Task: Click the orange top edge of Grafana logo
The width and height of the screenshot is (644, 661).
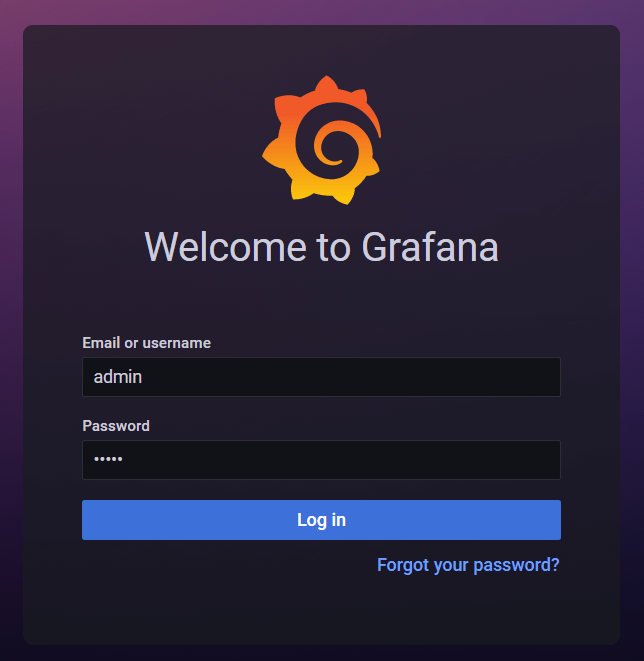Action: tap(327, 83)
